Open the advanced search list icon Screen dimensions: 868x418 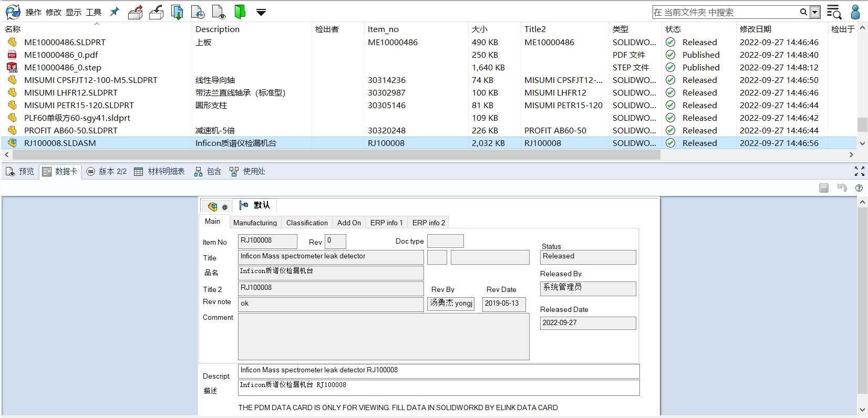pyautogui.click(x=834, y=12)
